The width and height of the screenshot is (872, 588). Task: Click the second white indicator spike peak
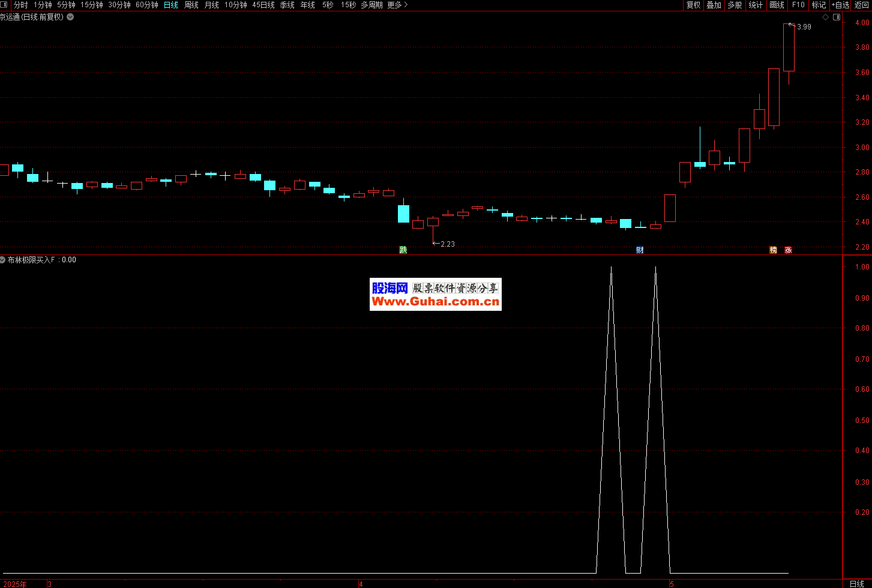point(655,268)
